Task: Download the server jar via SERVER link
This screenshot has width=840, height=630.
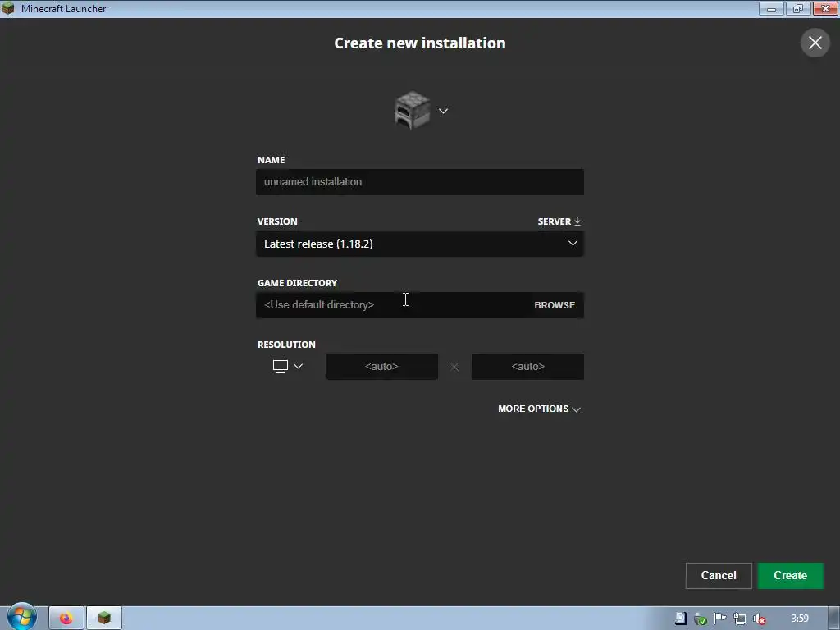Action: pos(559,221)
